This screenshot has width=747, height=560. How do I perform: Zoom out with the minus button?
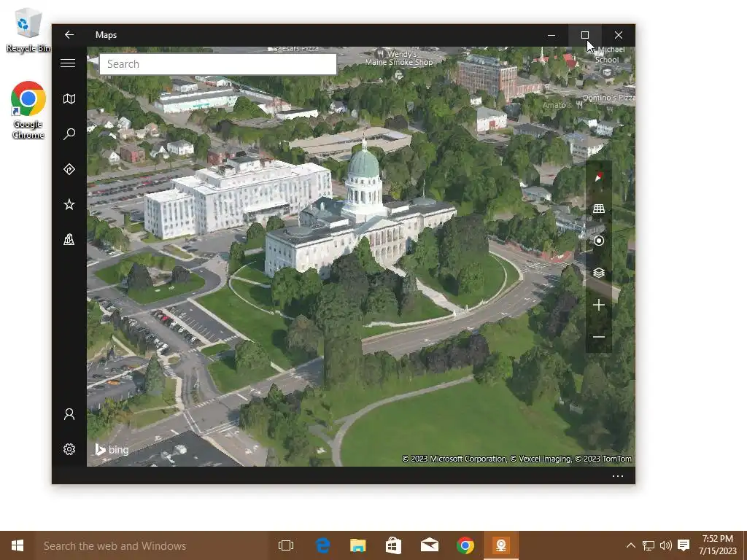599,337
